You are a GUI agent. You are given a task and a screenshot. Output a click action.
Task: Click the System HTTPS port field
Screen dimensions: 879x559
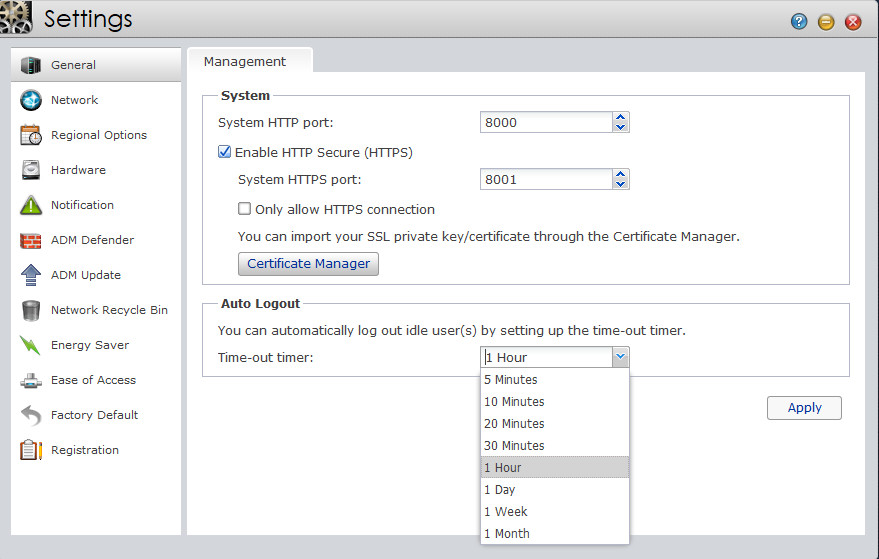point(545,180)
